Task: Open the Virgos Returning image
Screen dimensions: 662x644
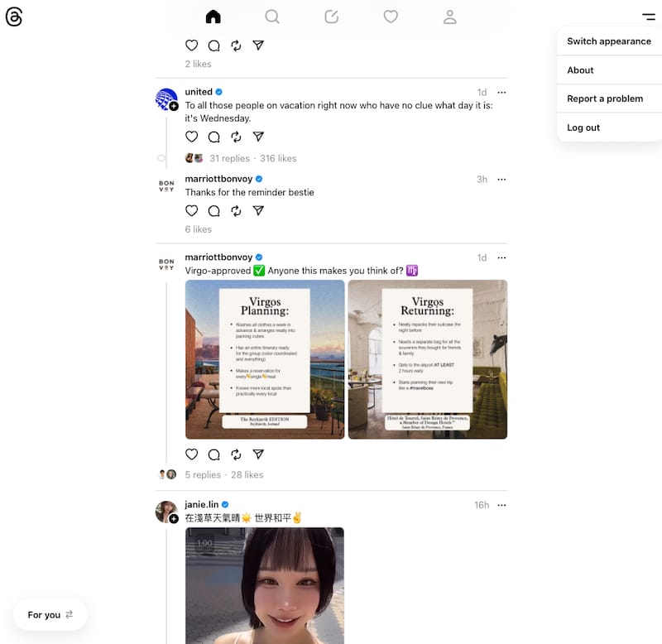Action: (428, 359)
